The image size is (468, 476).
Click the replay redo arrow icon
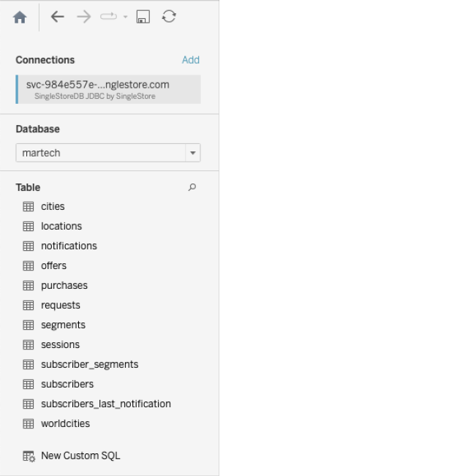tap(108, 16)
